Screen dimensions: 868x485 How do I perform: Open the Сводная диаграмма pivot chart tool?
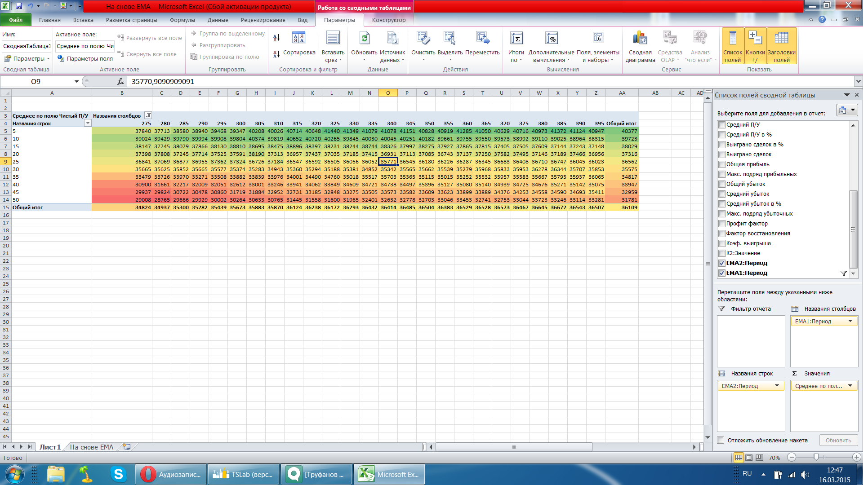(640, 39)
